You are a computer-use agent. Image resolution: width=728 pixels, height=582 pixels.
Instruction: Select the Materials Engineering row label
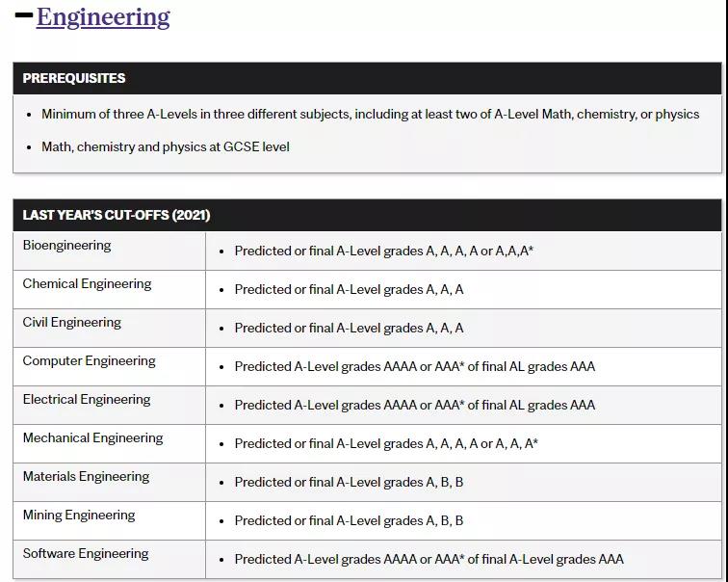(86, 477)
